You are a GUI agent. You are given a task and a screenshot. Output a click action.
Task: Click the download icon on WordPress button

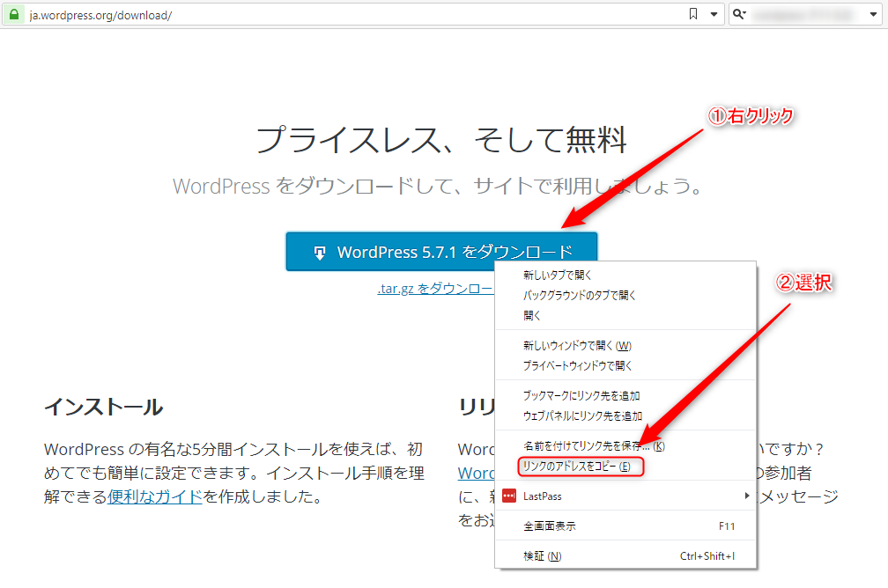point(321,253)
